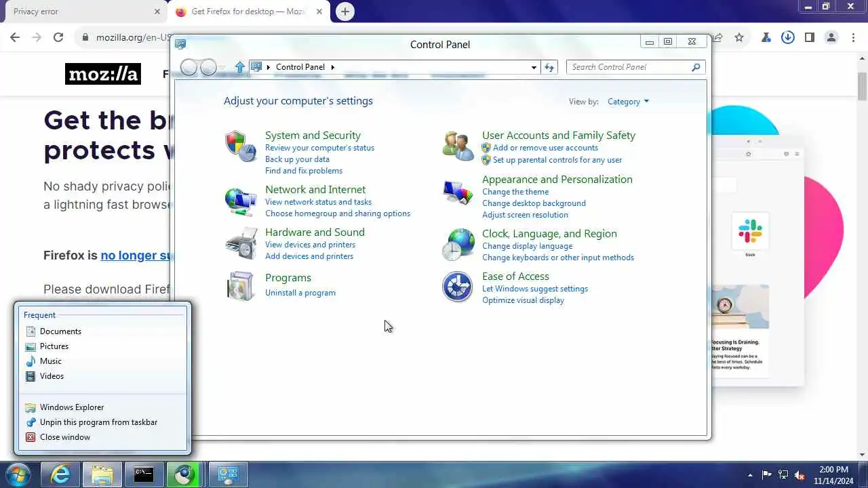Click Add devices and printers link
The image size is (868, 488).
(309, 256)
